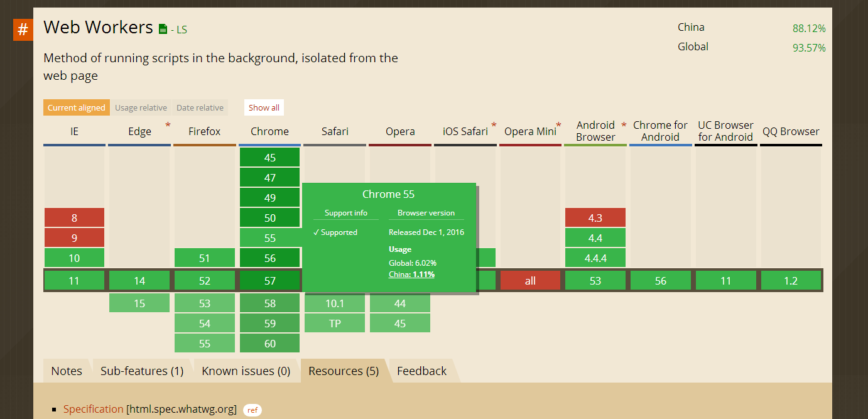Select the Opera 45 cell
Viewport: 868px width, 419px height.
[x=400, y=324]
